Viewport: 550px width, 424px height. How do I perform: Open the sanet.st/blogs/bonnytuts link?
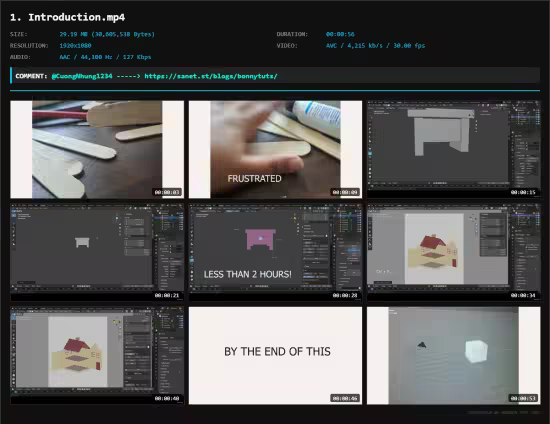211,76
